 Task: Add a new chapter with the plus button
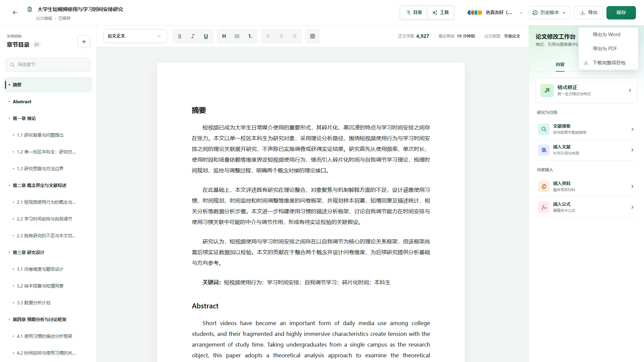pyautogui.click(x=84, y=42)
